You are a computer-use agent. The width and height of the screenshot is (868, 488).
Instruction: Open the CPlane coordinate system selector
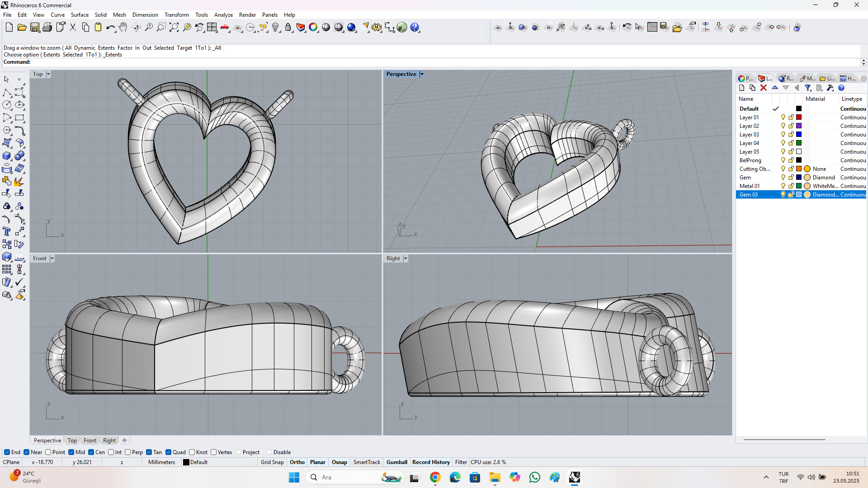(x=11, y=462)
